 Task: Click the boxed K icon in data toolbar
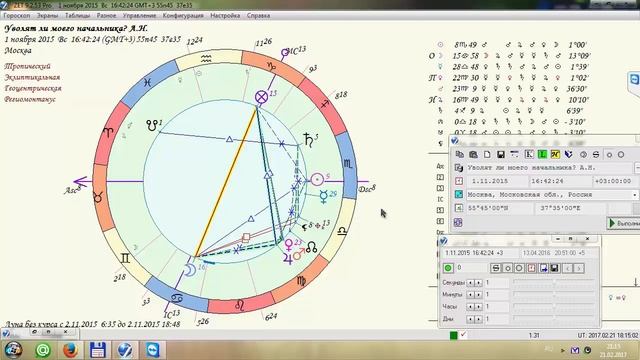[x=529, y=154]
